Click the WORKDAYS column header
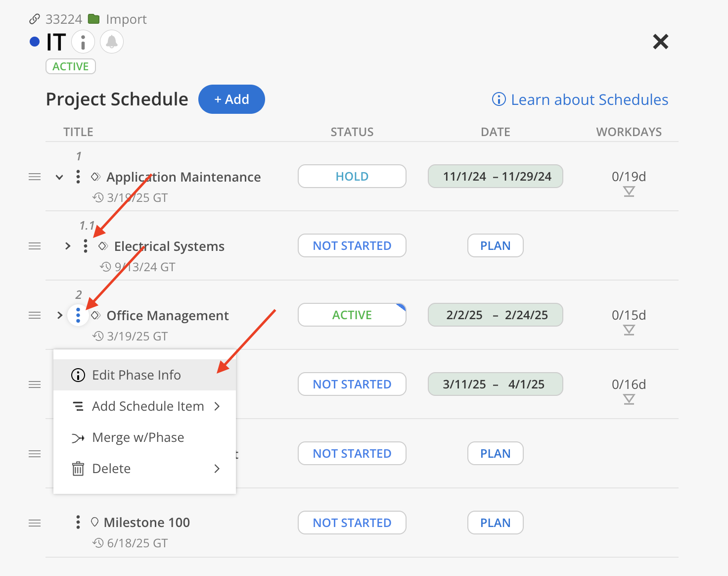The image size is (728, 576). (629, 132)
